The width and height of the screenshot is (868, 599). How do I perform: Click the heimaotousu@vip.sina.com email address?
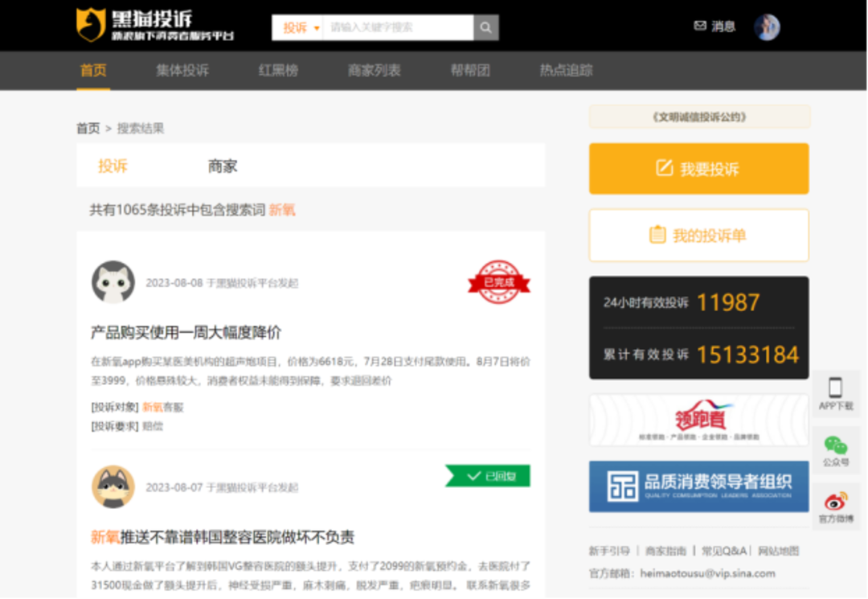pos(707,573)
